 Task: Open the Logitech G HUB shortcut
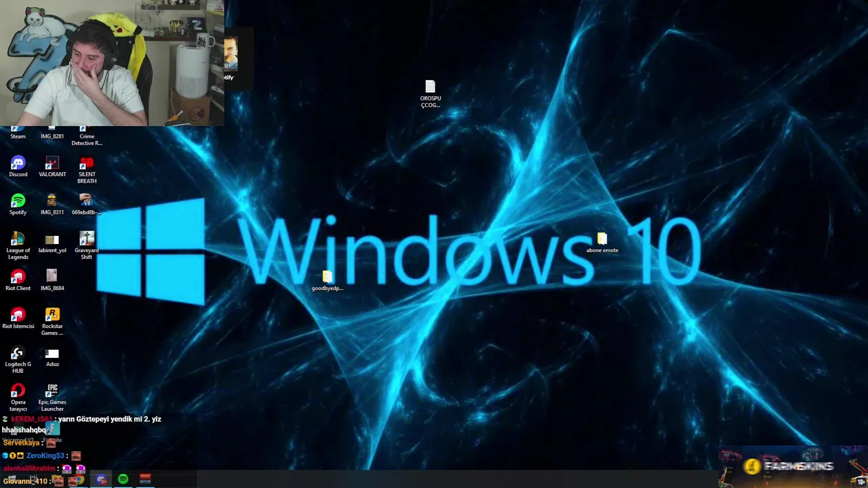pyautogui.click(x=18, y=360)
